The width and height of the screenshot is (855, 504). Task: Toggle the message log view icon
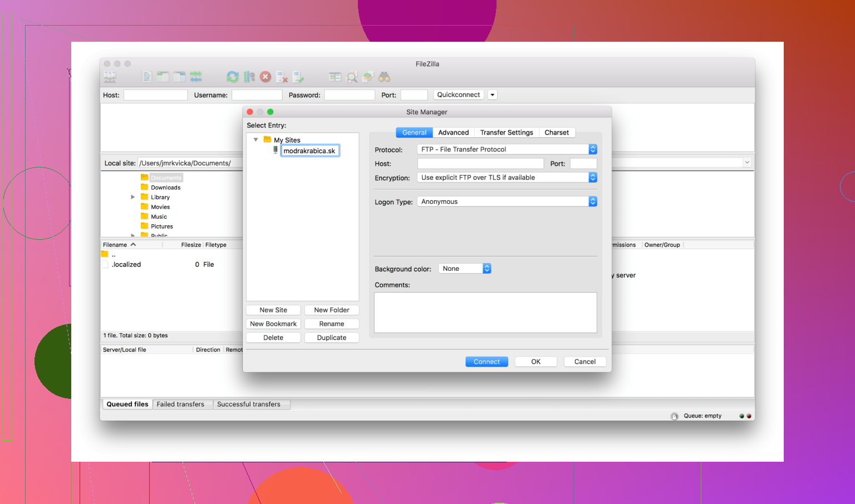click(x=146, y=77)
